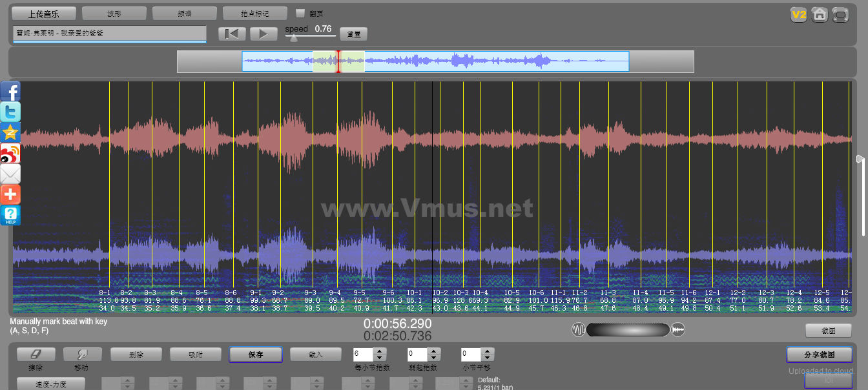Image resolution: width=868 pixels, height=390 pixels.
Task: Click the email envelope share icon
Action: coord(10,174)
